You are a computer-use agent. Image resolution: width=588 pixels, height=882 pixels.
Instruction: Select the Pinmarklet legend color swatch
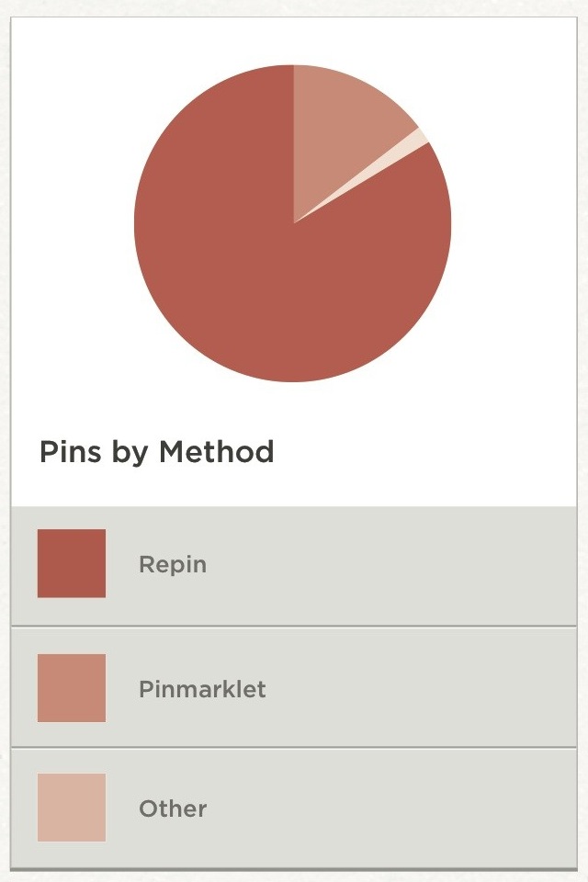click(x=72, y=688)
